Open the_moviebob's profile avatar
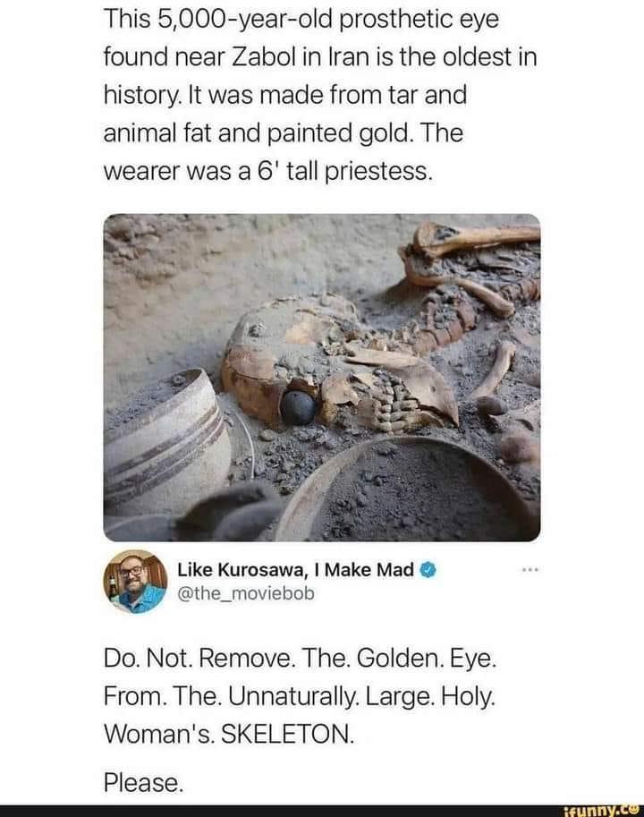This screenshot has height=817, width=644. pos(135,581)
